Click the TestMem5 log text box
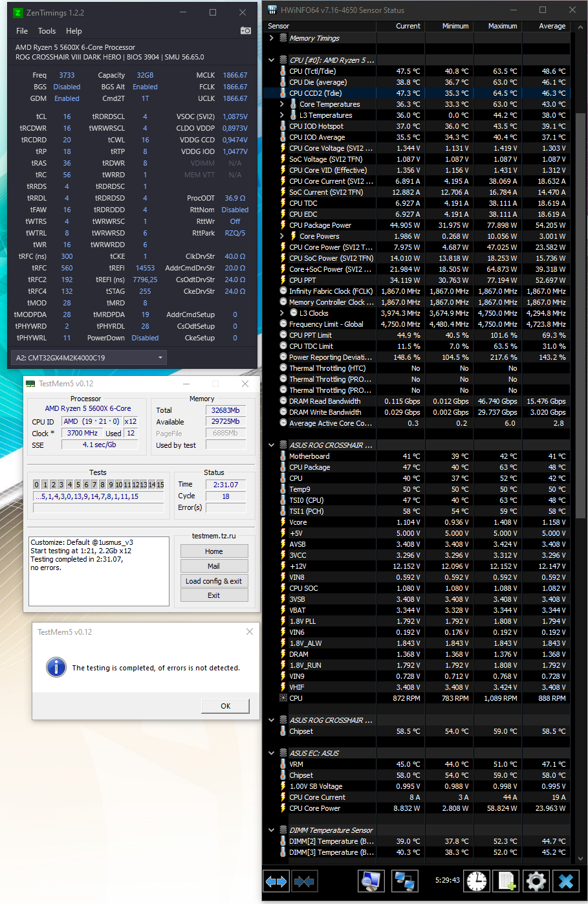The width and height of the screenshot is (588, 904). tap(100, 571)
